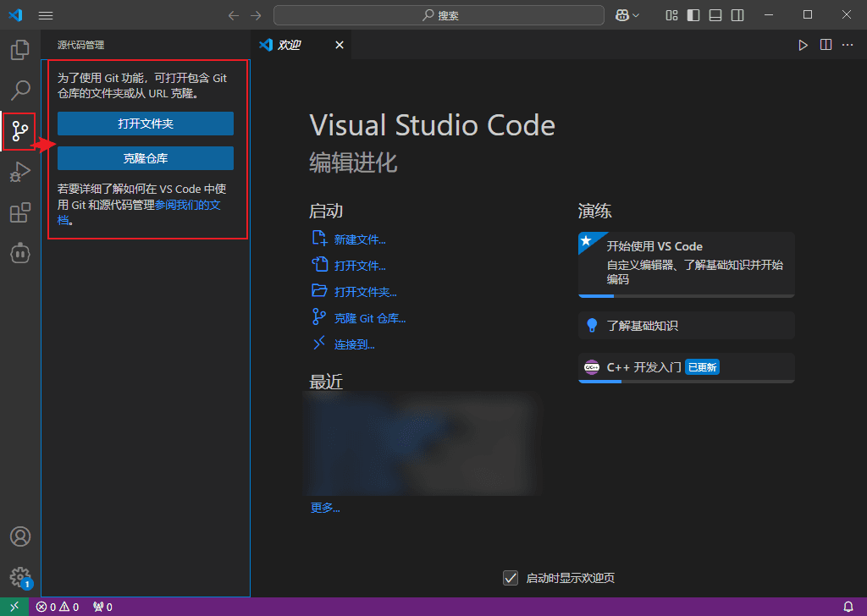Click the branch icon beside 克隆 Git 仓库...
Screen dimensions: 867x616
(x=319, y=316)
